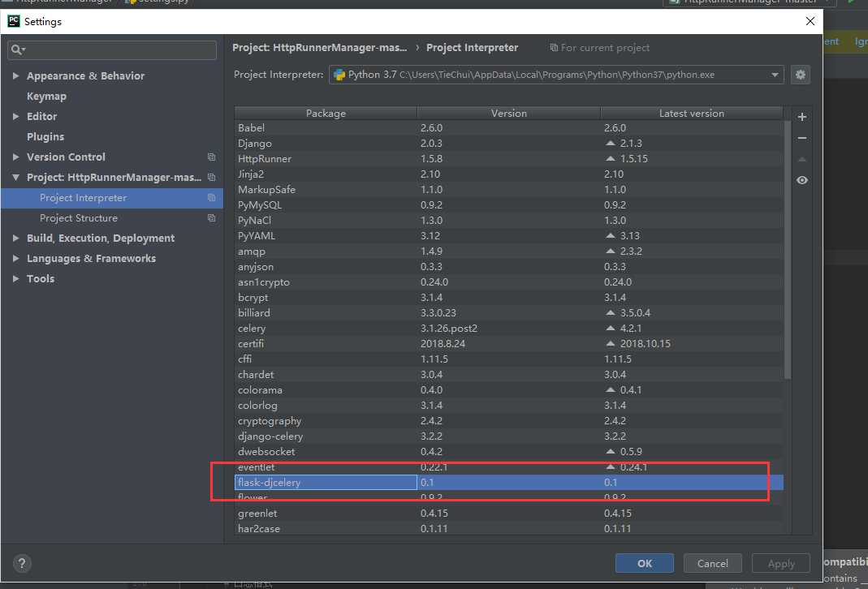Select the cryptography package row
The height and width of the screenshot is (589, 868).
point(509,421)
